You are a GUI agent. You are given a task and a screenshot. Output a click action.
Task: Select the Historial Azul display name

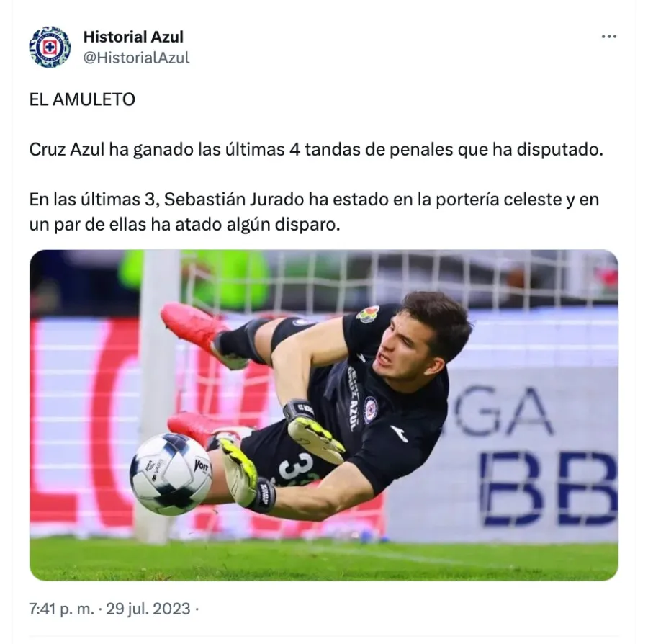coord(133,37)
